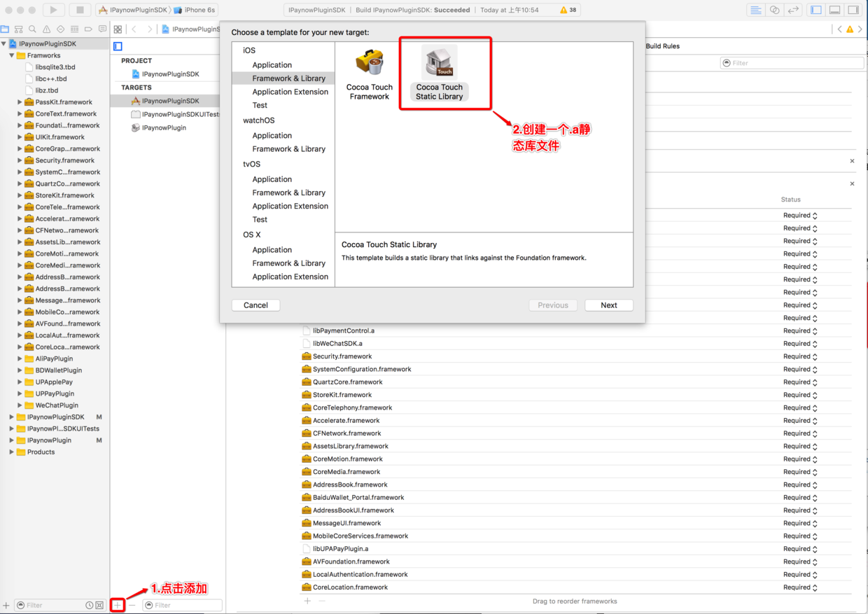
Task: Expand the Products group
Action: click(12, 452)
